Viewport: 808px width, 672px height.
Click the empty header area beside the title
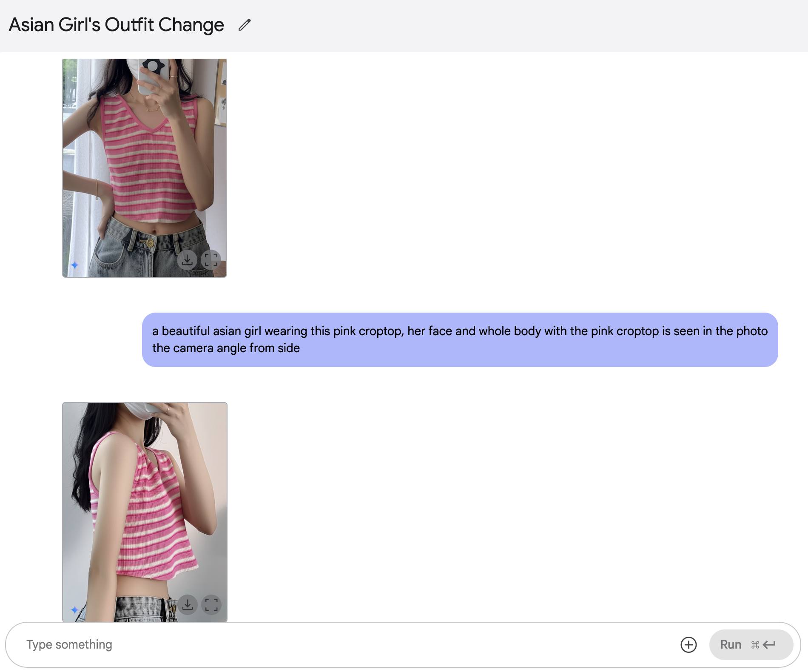pyautogui.click(x=510, y=26)
